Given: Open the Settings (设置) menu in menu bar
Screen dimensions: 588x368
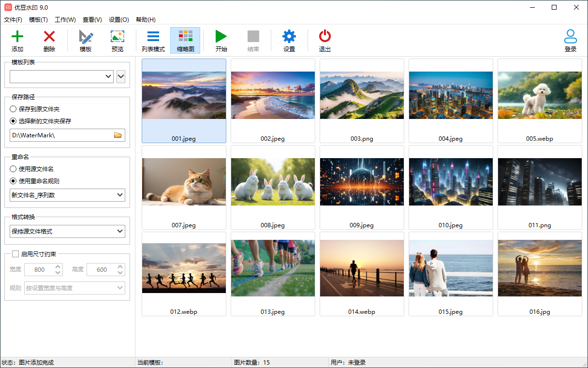Looking at the screenshot, I should [119, 20].
